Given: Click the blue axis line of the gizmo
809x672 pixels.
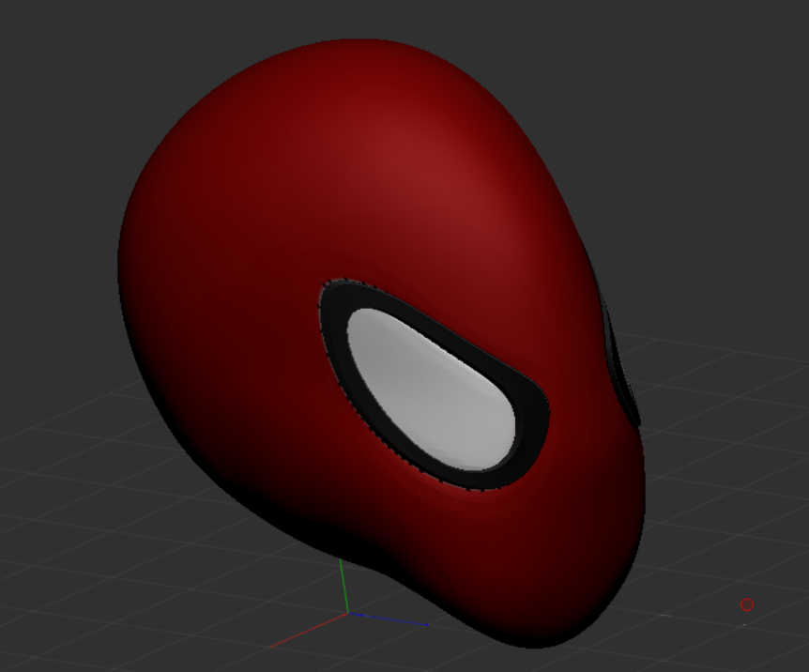Looking at the screenshot, I should pos(389,619).
